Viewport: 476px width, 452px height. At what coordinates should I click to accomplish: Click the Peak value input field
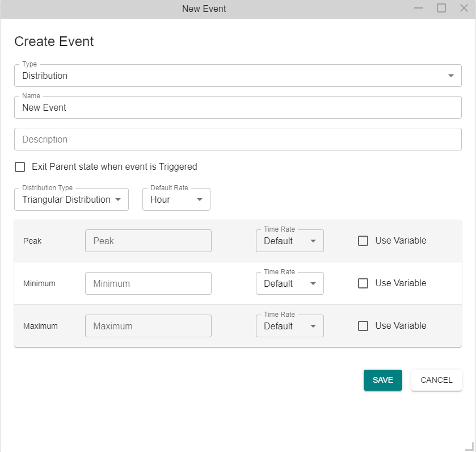148,241
